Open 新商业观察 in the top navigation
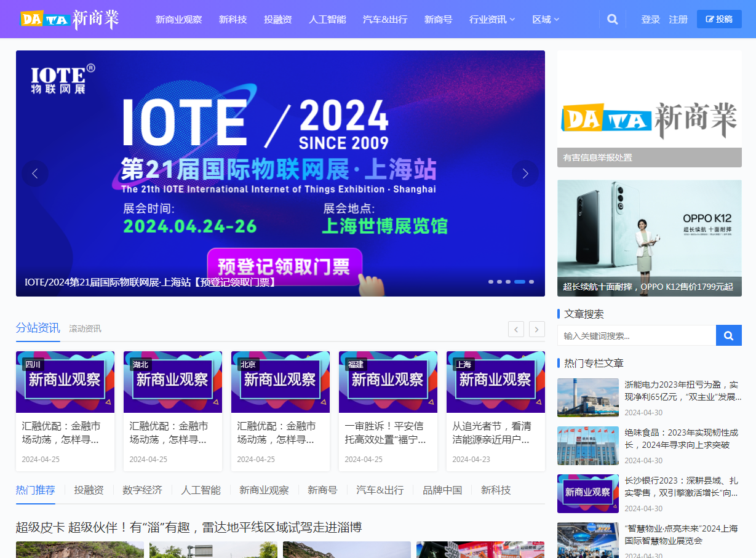Viewport: 756px width, 558px height. point(179,19)
